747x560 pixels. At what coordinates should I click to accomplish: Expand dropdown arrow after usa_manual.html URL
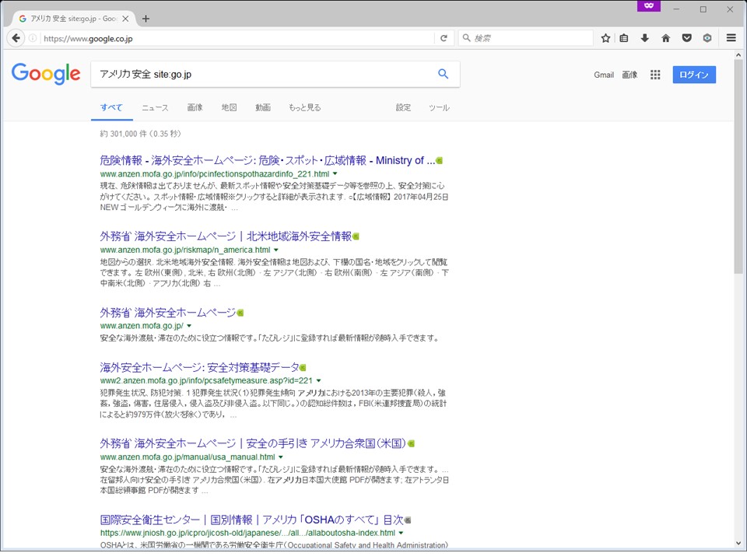tap(281, 457)
